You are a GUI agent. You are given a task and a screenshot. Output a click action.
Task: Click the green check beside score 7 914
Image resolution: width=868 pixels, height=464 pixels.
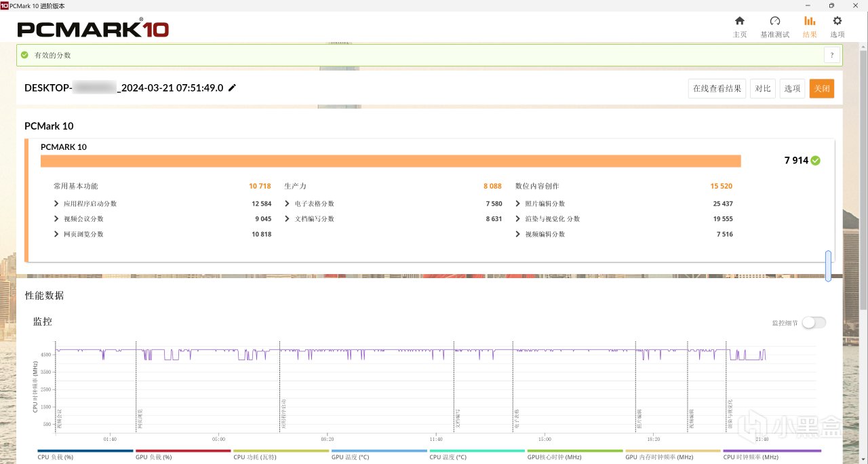coord(815,161)
